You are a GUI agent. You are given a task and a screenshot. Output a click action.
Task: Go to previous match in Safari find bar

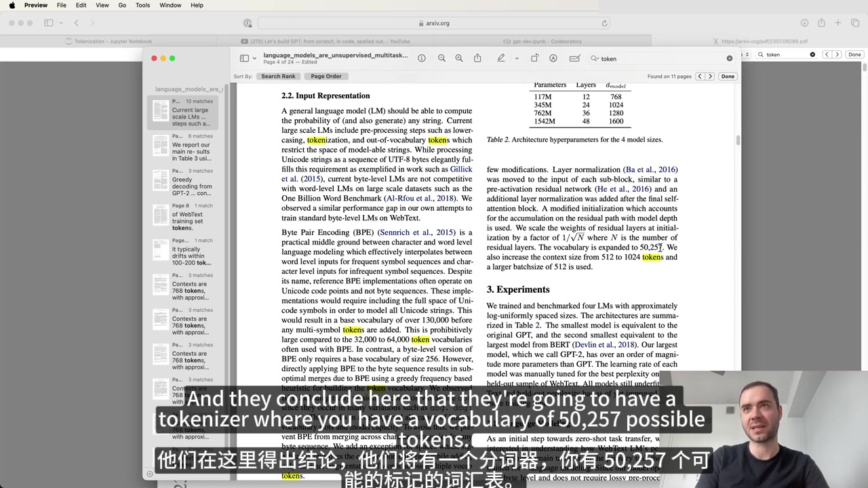pos(827,54)
